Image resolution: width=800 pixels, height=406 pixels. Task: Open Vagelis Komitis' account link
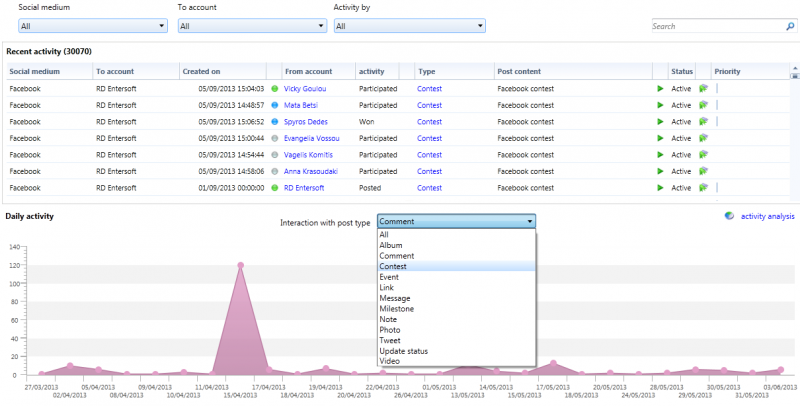(x=309, y=155)
